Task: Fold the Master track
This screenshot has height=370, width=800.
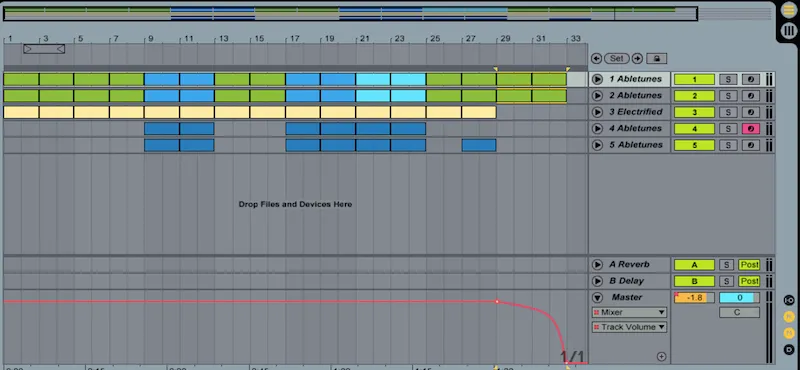Action: pyautogui.click(x=597, y=298)
